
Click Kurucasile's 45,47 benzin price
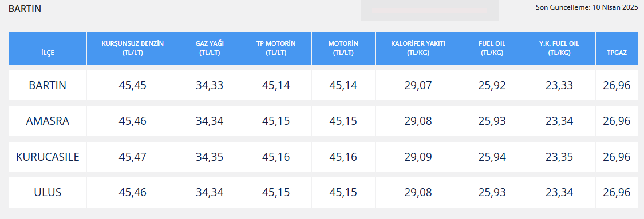pos(133,157)
